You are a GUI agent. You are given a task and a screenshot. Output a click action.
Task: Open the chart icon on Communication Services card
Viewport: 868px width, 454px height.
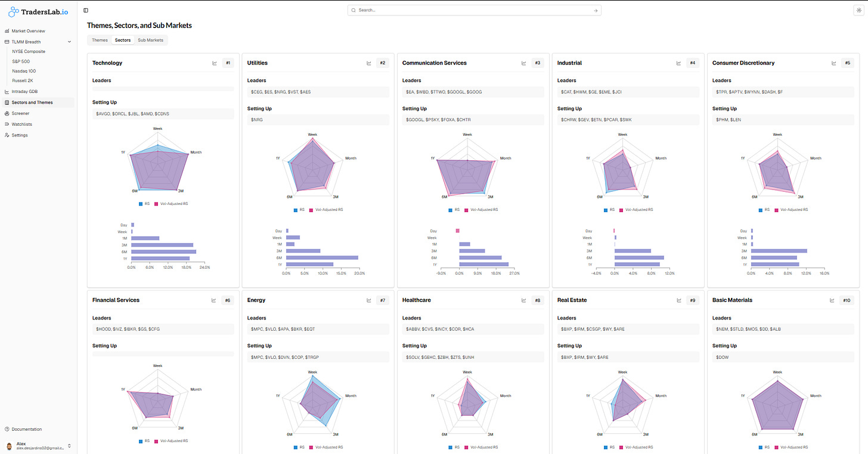click(524, 63)
